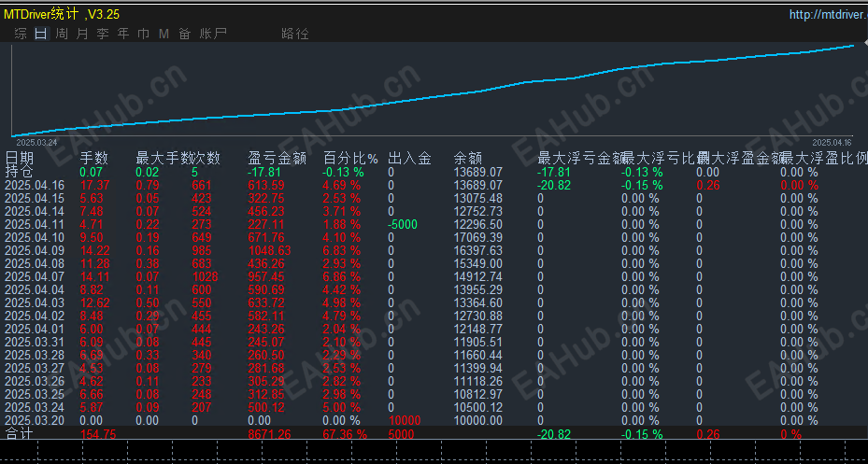Switch to the 综 summary tab
The height and width of the screenshot is (464, 868).
point(21,35)
